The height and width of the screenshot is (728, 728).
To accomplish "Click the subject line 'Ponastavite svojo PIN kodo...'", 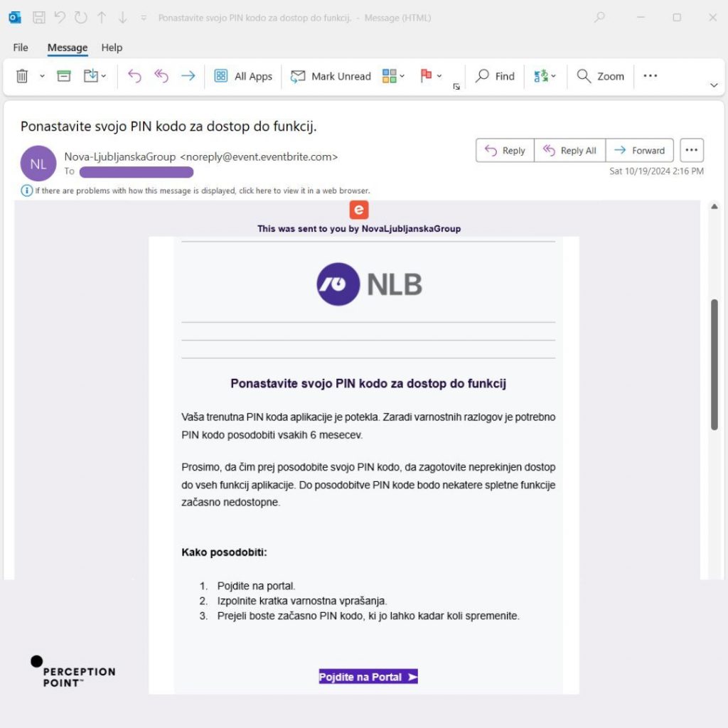I will point(168,127).
